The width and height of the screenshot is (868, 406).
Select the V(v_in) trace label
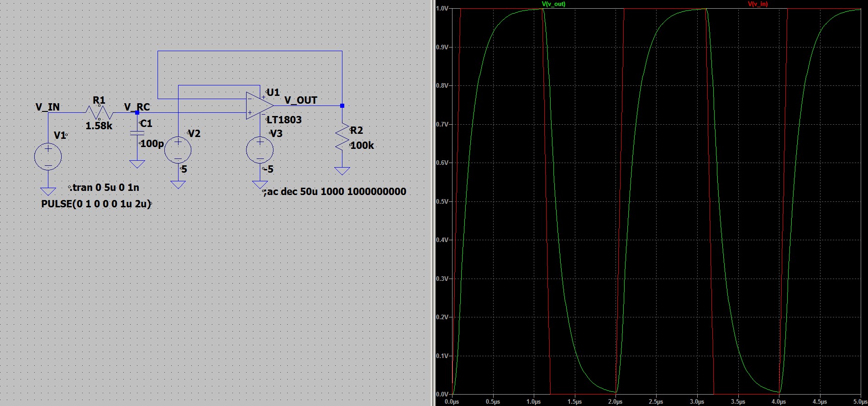(758, 4)
